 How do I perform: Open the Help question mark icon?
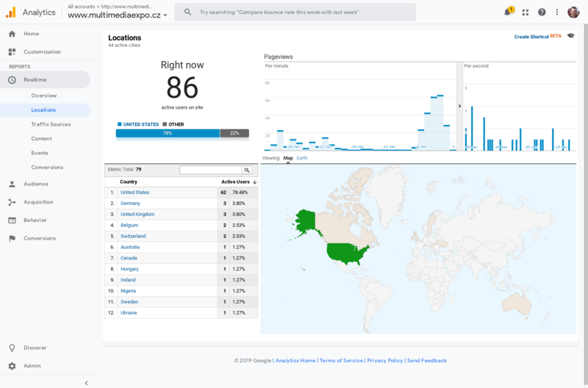[x=542, y=12]
